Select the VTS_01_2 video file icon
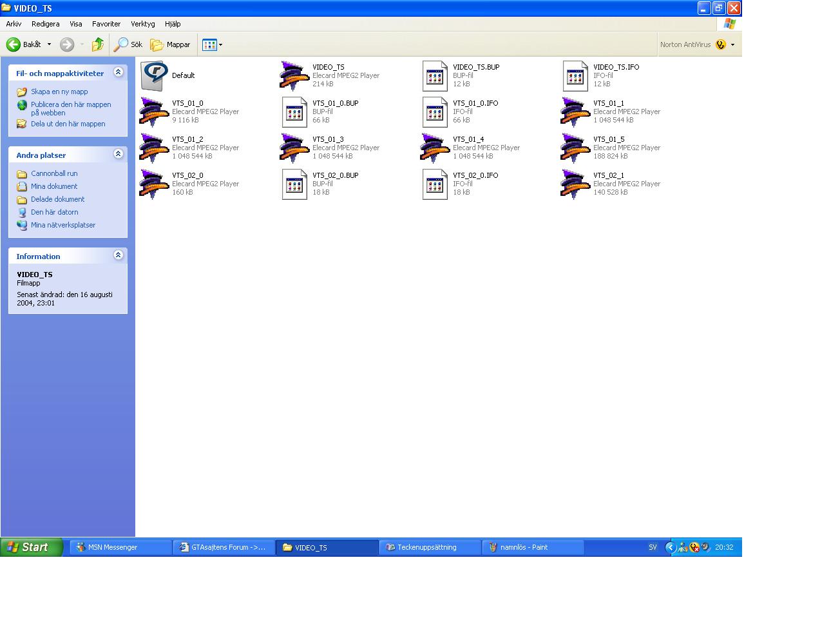The height and width of the screenshot is (629, 840). pyautogui.click(x=155, y=148)
